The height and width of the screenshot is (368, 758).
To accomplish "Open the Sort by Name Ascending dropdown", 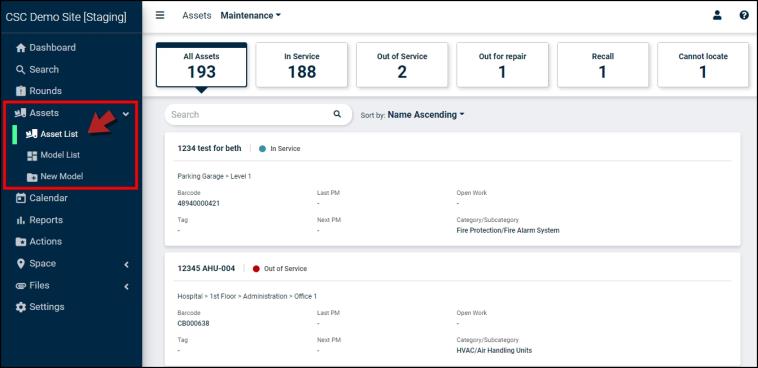I will [426, 115].
